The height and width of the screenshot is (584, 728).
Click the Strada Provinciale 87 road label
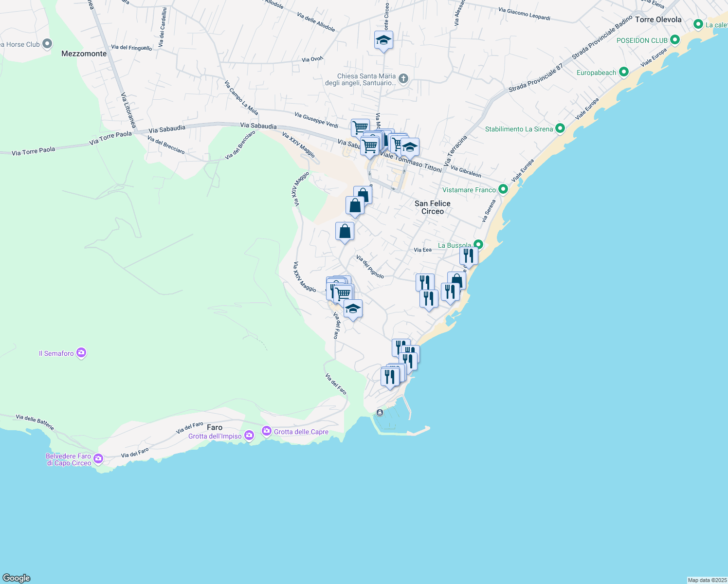(x=536, y=78)
